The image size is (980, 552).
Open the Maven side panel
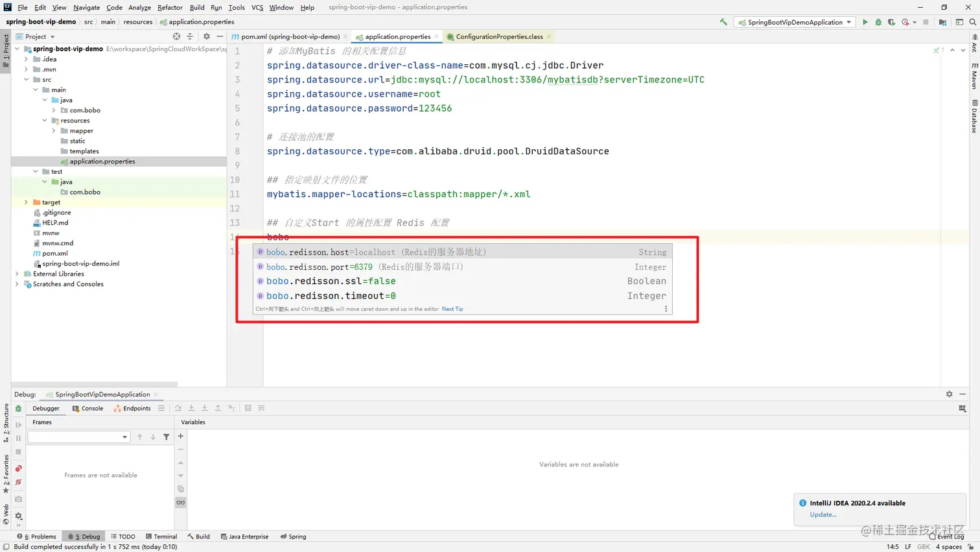pyautogui.click(x=974, y=76)
